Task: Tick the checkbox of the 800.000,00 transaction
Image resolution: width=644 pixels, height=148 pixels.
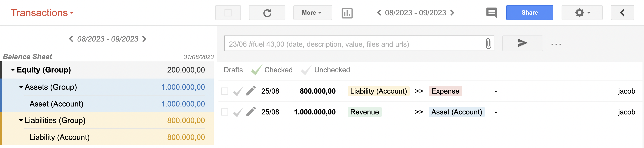Action: 224,91
